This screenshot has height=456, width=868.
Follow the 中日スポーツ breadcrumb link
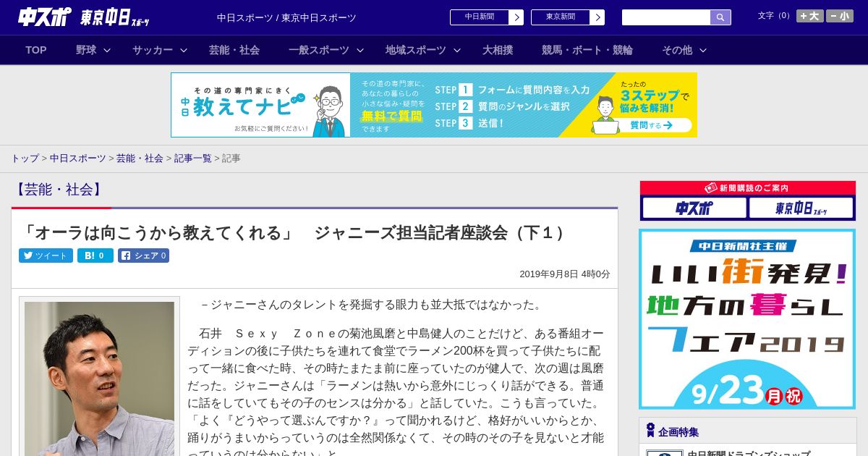[x=78, y=158]
